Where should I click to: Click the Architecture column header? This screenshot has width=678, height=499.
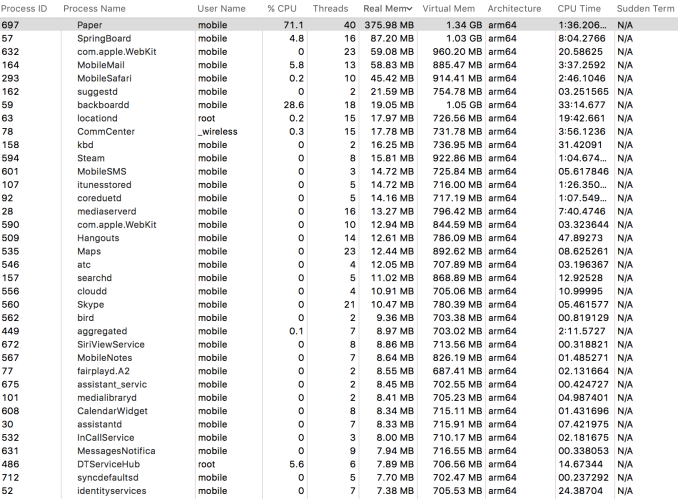[x=514, y=9]
